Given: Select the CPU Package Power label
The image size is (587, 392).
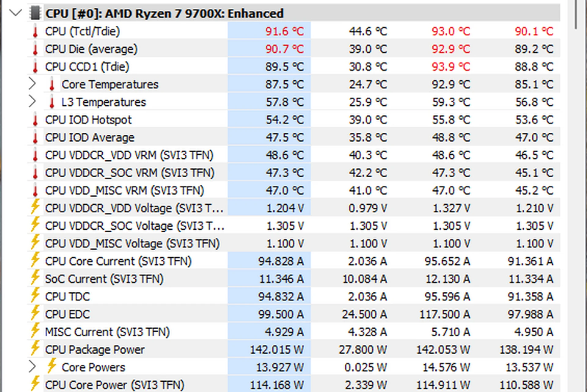Looking at the screenshot, I should click(95, 350).
